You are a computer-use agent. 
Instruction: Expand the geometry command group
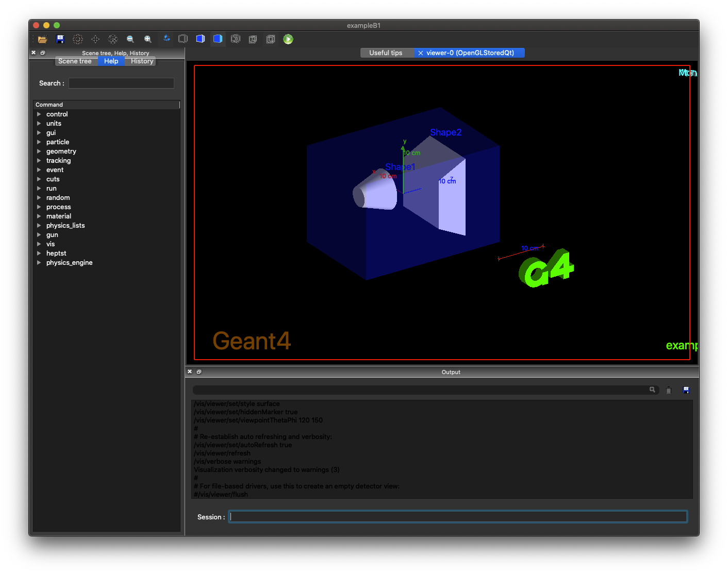[39, 151]
